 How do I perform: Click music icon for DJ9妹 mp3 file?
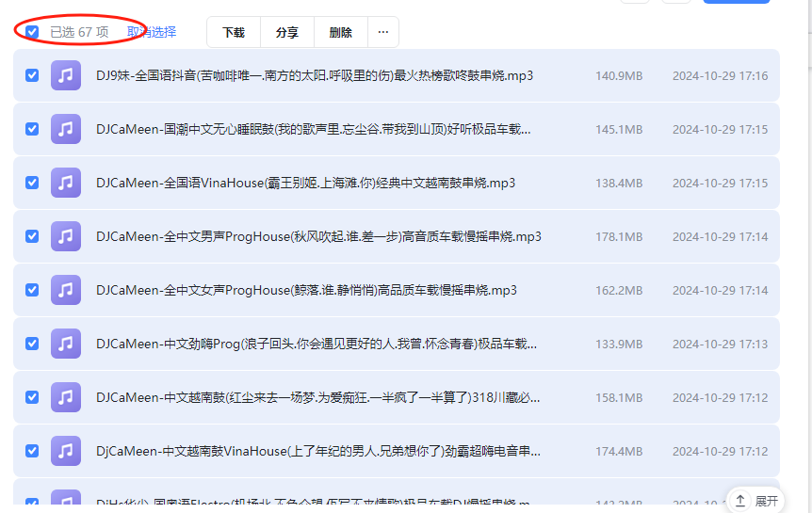(x=65, y=75)
